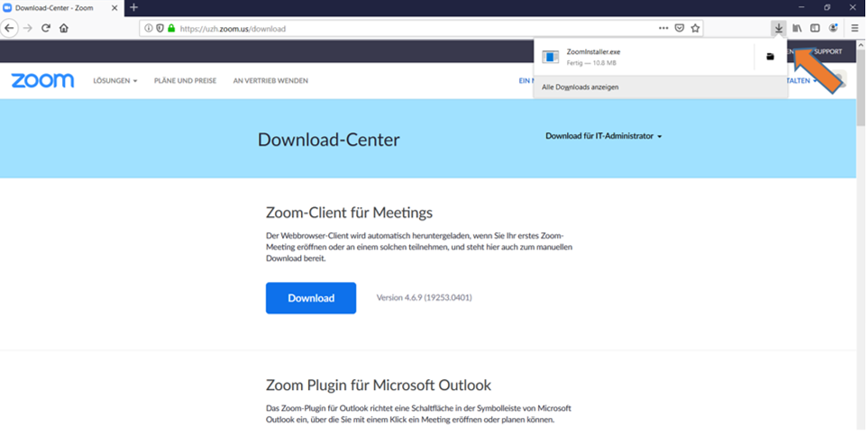This screenshot has width=868, height=435.
Task: Click the Firefox downloads arrow icon
Action: click(779, 28)
